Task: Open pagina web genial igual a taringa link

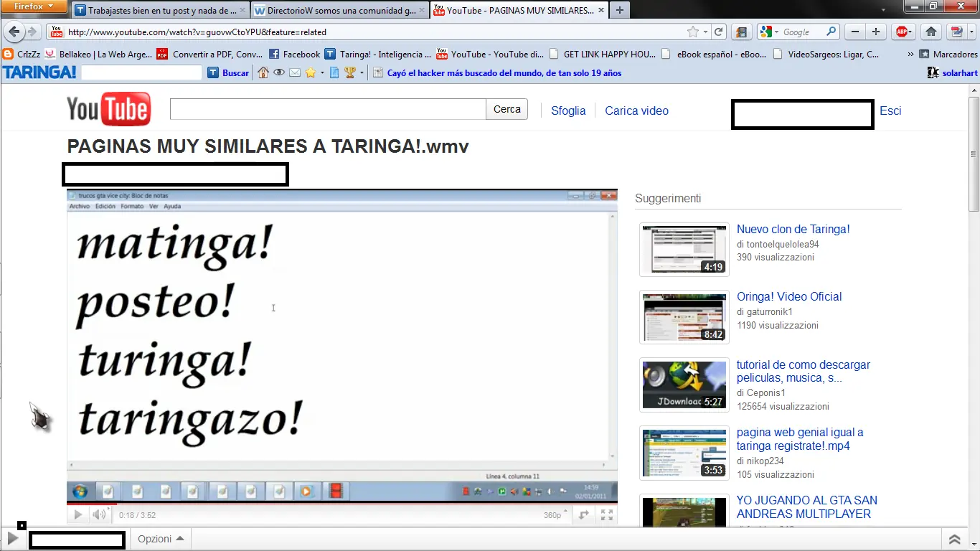Action: tap(800, 439)
